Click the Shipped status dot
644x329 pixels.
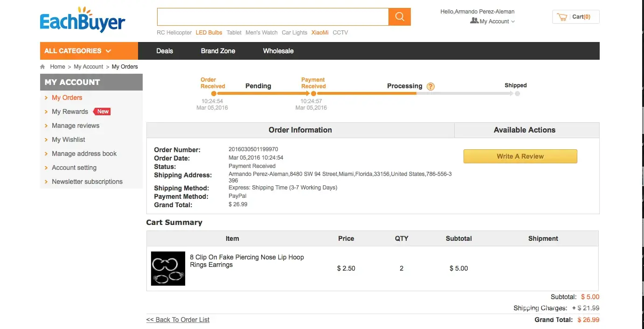pyautogui.click(x=517, y=94)
